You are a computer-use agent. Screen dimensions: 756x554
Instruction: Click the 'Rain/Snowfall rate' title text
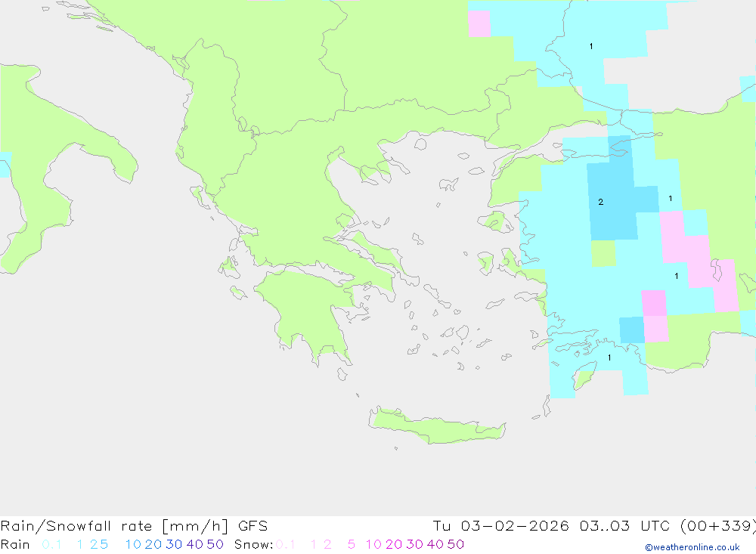point(76,525)
